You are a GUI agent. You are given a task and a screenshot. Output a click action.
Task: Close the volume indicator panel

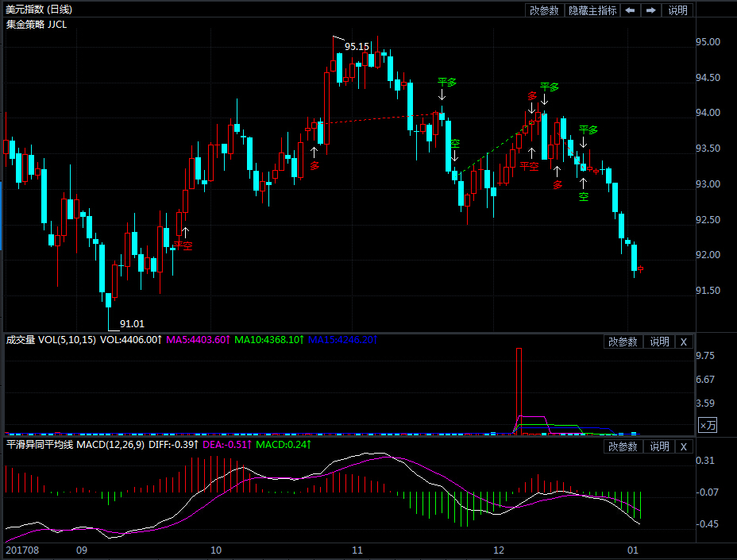click(684, 342)
